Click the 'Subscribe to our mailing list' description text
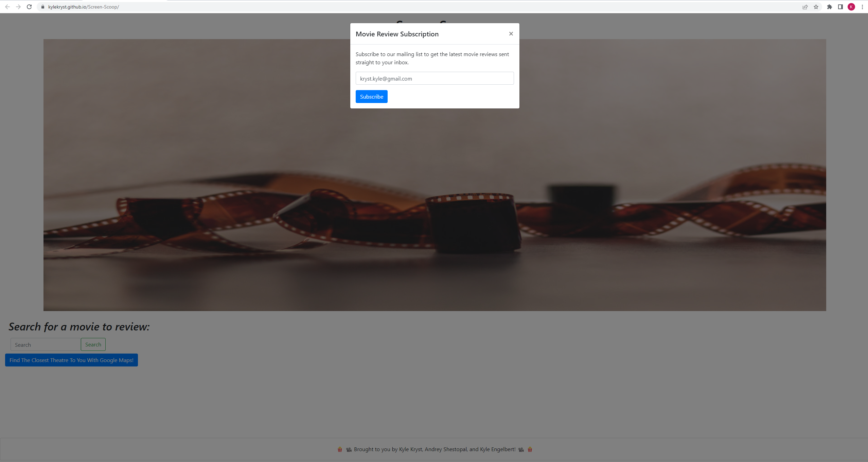Viewport: 868px width, 462px height. [432, 58]
